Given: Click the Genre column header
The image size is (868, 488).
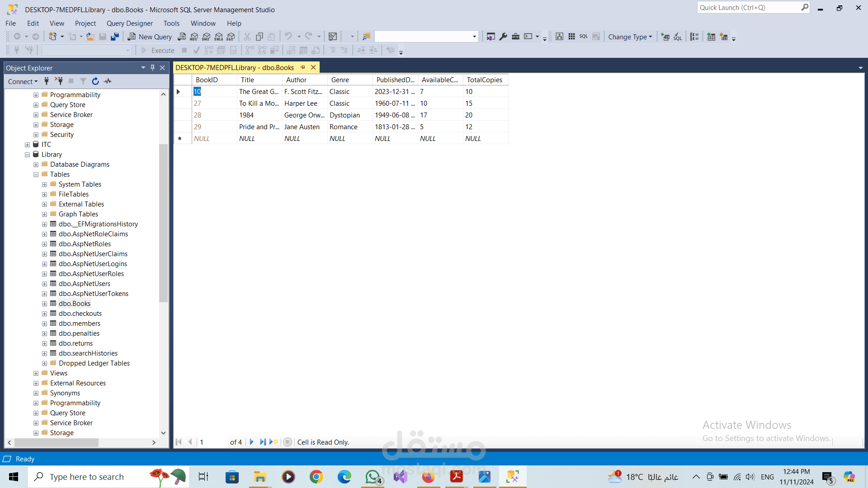Looking at the screenshot, I should click(350, 80).
